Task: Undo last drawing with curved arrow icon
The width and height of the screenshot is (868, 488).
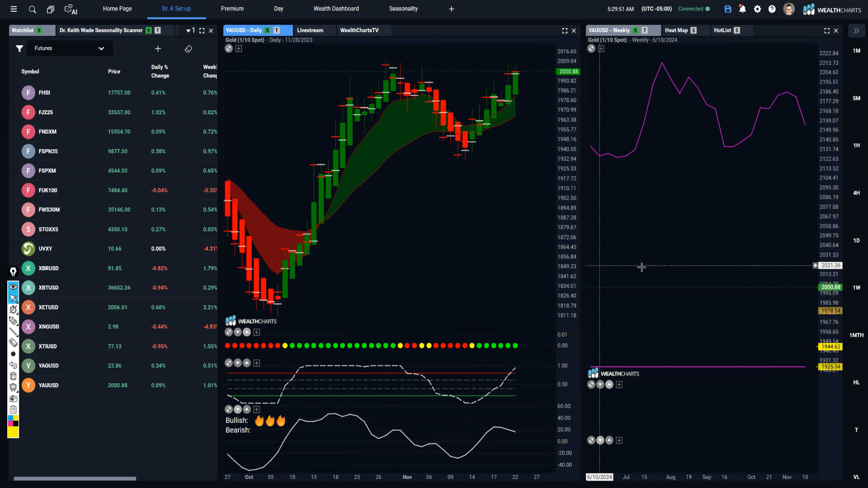Action: pyautogui.click(x=13, y=365)
